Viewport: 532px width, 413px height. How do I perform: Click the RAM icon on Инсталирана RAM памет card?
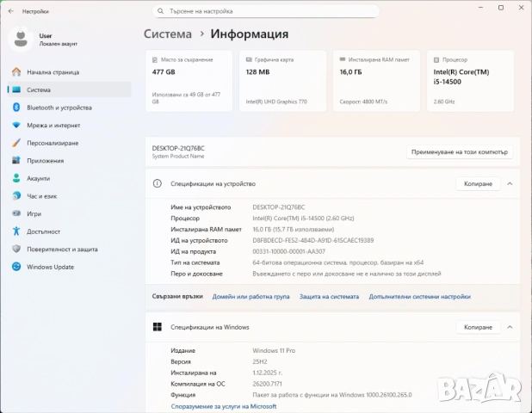tap(343, 59)
